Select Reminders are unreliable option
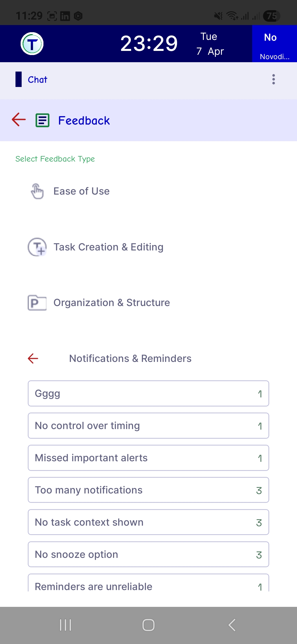Image resolution: width=297 pixels, height=644 pixels. [148, 585]
